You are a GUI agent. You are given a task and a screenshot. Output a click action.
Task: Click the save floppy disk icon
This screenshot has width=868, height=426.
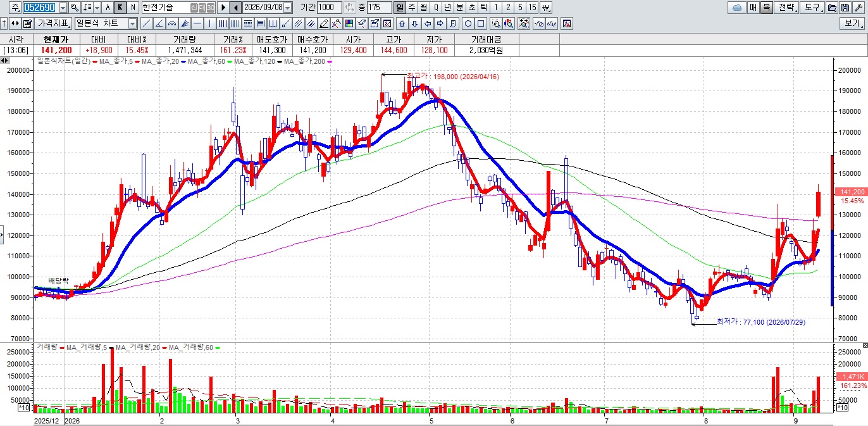coord(845,8)
